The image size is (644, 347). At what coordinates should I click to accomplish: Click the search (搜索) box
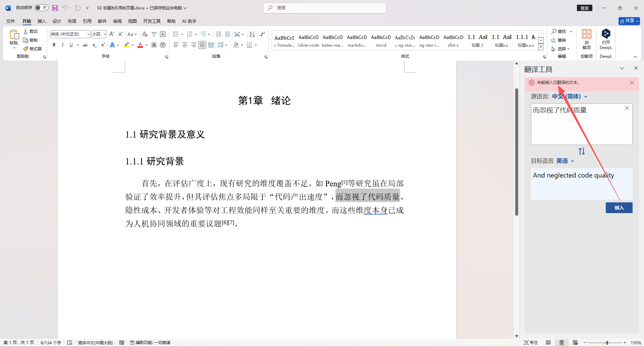coord(325,8)
